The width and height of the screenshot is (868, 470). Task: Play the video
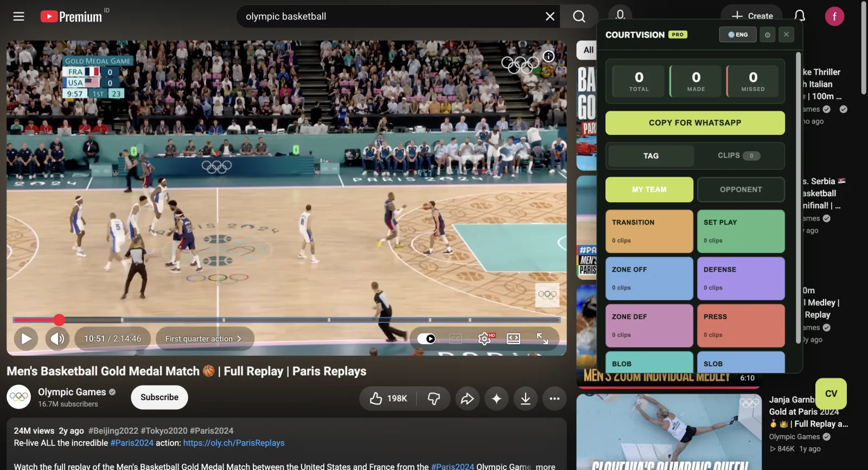tap(26, 339)
